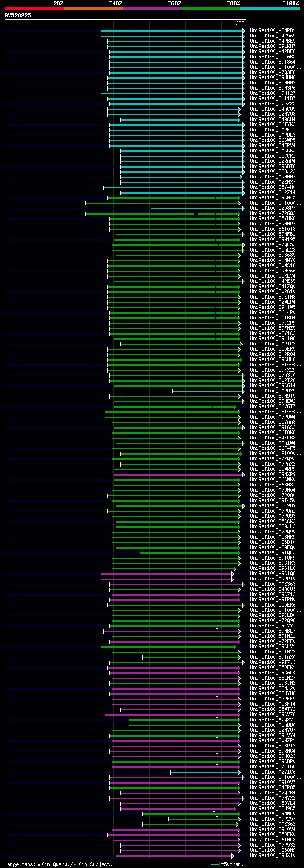
Task: Open hit UniRef100_Q42569
Action: pyautogui.click(x=273, y=36)
